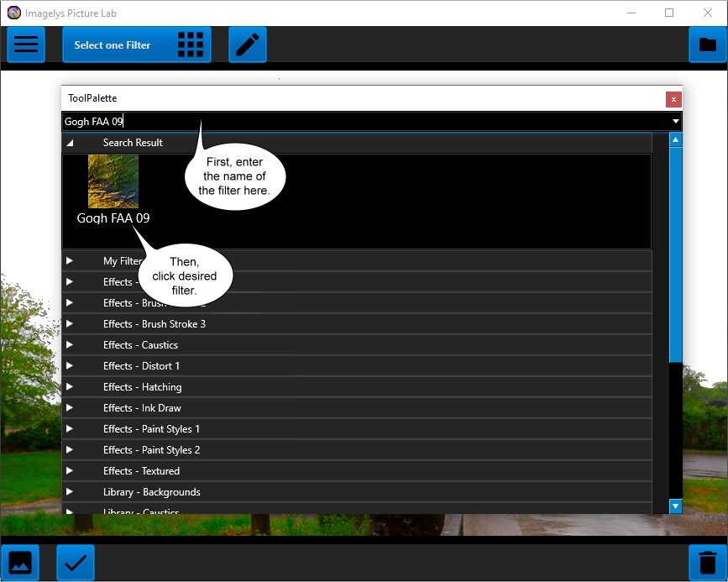Expand Effects - Textured category

pos(70,470)
